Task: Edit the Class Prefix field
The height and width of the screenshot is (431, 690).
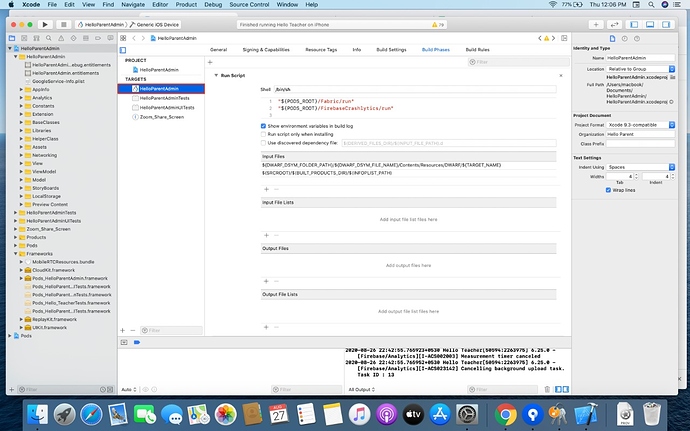Action: (640, 144)
